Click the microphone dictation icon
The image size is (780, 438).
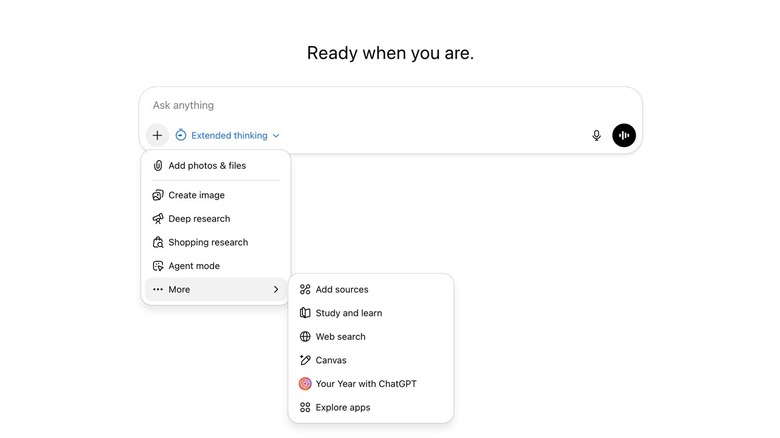(597, 135)
